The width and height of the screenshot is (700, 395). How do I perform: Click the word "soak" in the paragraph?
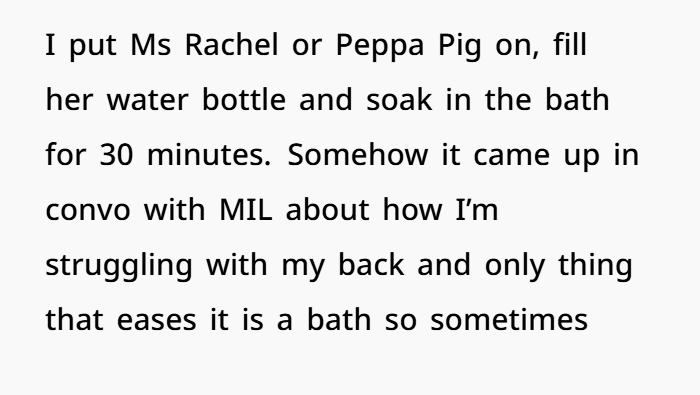tap(399, 99)
